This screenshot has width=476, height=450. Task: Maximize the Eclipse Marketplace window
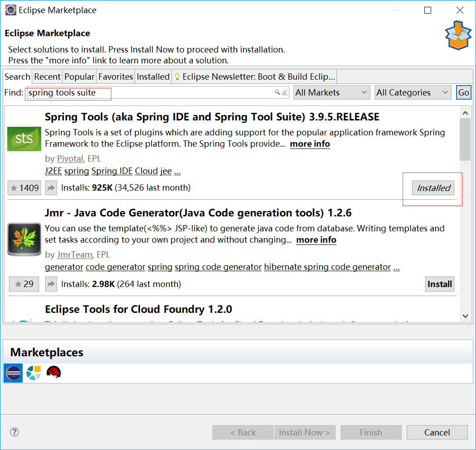click(428, 10)
